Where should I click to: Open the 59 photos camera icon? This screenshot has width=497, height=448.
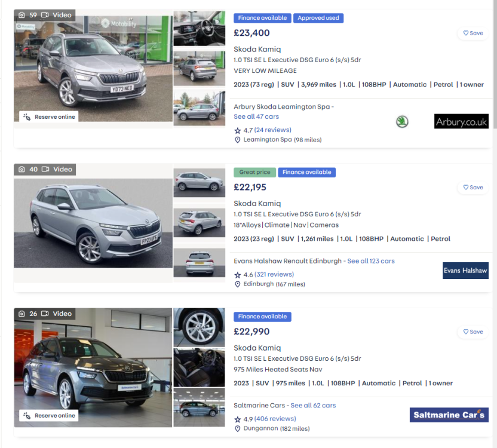pyautogui.click(x=22, y=15)
